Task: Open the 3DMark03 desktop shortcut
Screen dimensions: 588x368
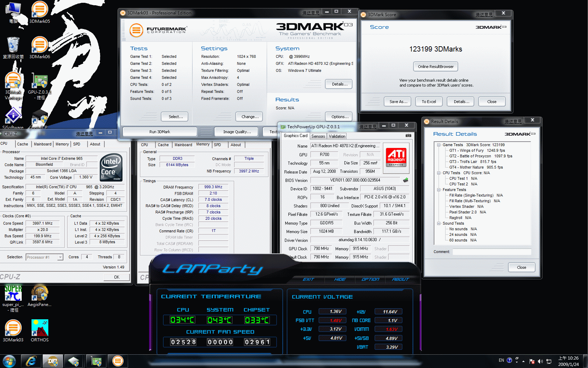Action: coord(13,330)
